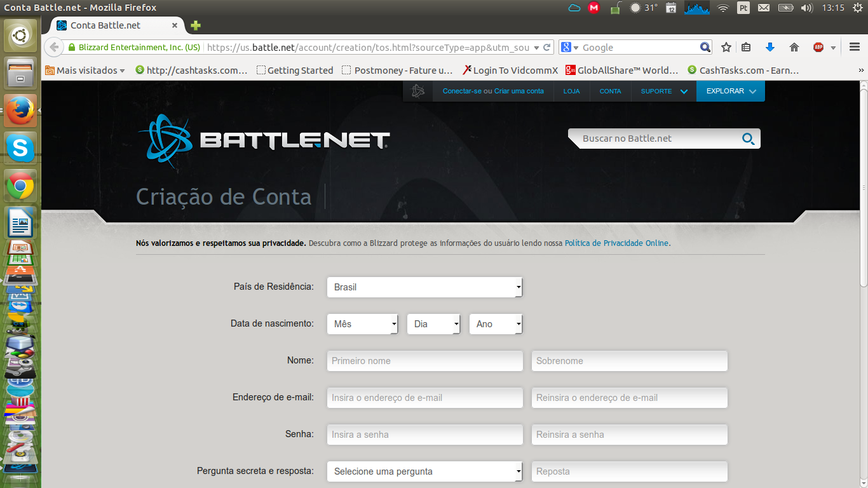Image resolution: width=868 pixels, height=488 pixels.
Task: Click the small Battle.net icon in nav bar
Action: [417, 91]
